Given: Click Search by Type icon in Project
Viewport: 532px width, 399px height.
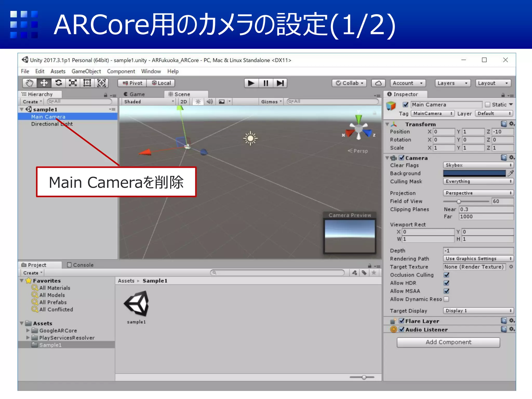Looking at the screenshot, I should click(x=355, y=272).
